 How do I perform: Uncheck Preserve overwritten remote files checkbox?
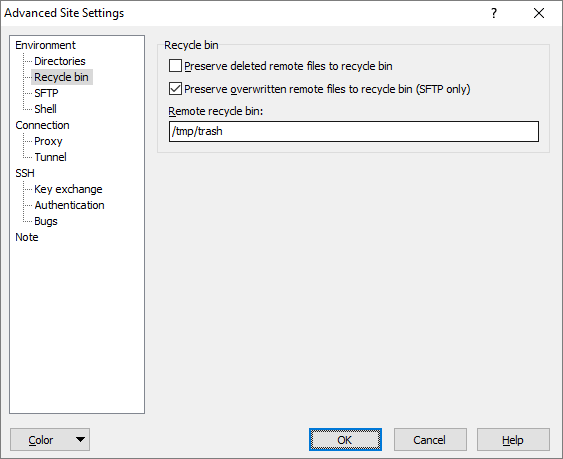pyautogui.click(x=175, y=89)
